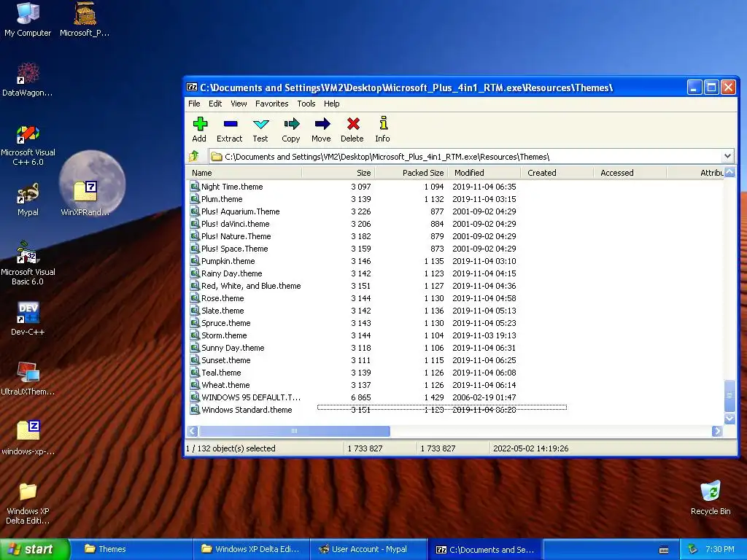Click the on-screen keyboard tray icon
This screenshot has width=747, height=560.
pos(664,550)
